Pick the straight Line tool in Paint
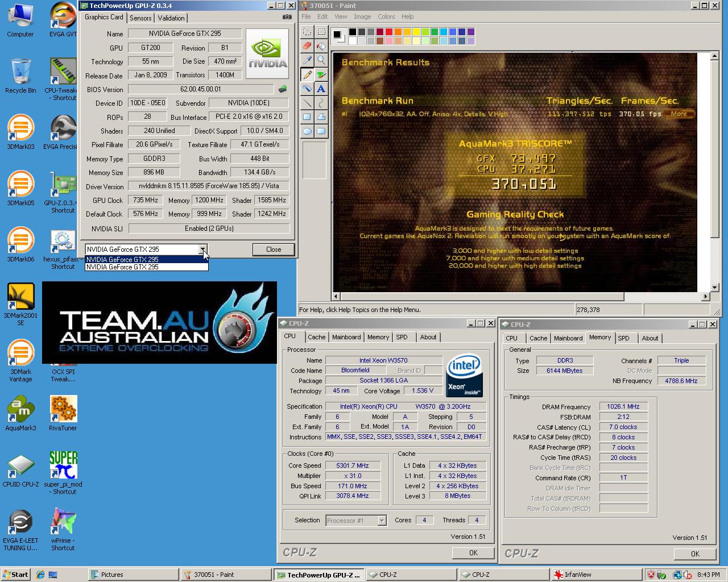The width and height of the screenshot is (728, 582). [x=307, y=103]
